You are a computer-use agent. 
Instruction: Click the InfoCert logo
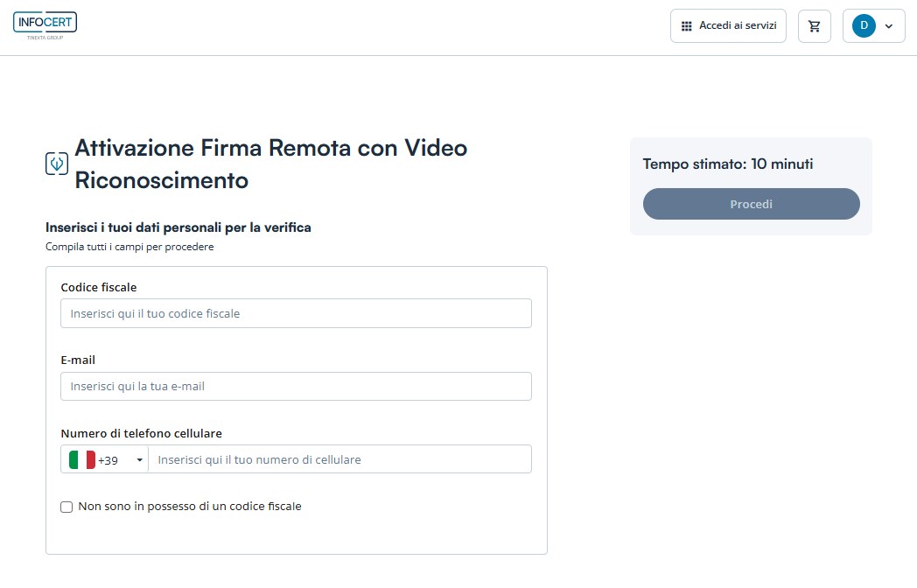(45, 25)
